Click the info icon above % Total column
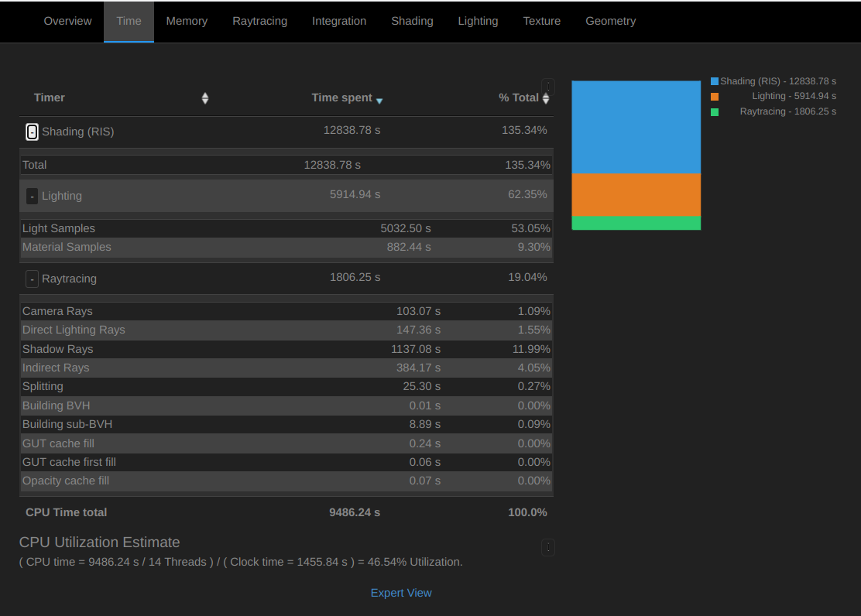The height and width of the screenshot is (616, 861). (548, 86)
